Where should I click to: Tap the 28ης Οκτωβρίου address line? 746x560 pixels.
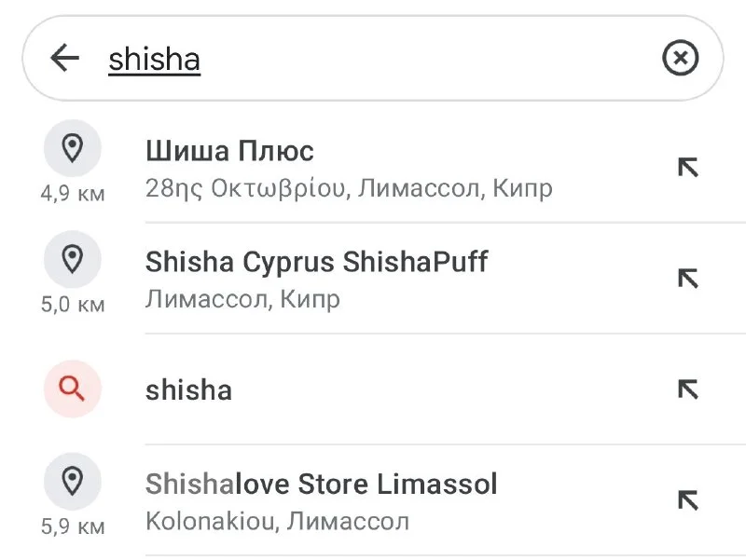click(349, 188)
